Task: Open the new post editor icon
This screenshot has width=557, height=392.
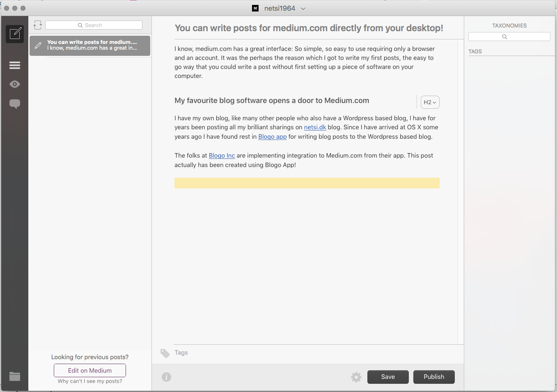Action: tap(15, 34)
